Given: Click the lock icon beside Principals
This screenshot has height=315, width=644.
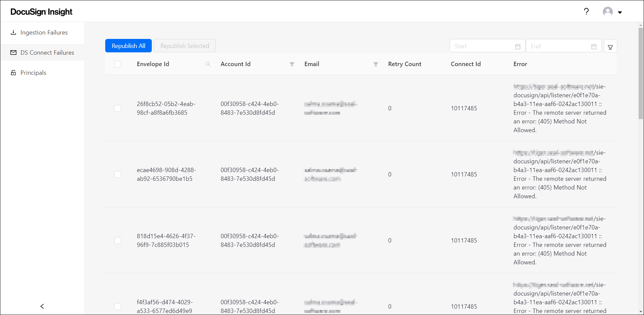Looking at the screenshot, I should point(13,72).
